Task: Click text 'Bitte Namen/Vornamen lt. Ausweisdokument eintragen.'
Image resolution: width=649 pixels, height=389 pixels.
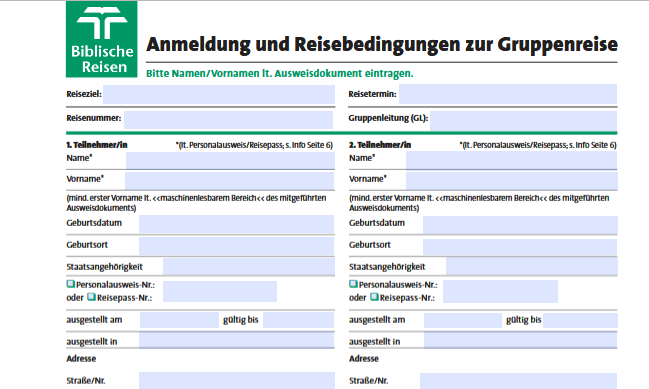Action: 280,73
